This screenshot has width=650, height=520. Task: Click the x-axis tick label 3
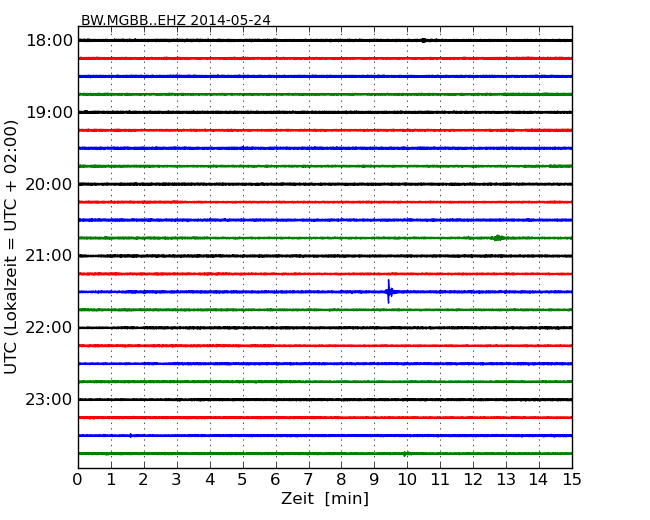(x=177, y=480)
